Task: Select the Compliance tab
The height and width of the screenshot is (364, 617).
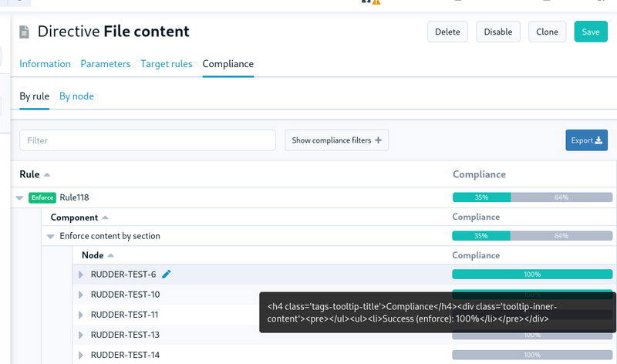Action: coord(228,64)
